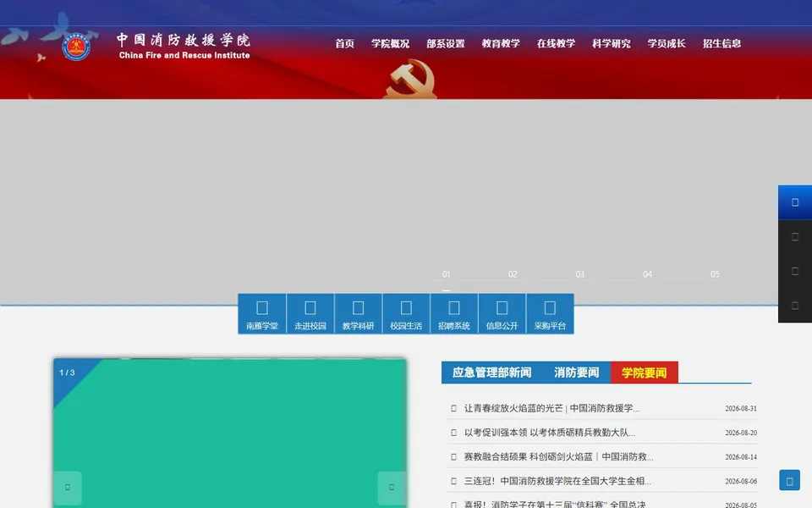Image resolution: width=812 pixels, height=508 pixels.
Task: Click the 1 / 3 slide counter badge
Action: [x=68, y=373]
